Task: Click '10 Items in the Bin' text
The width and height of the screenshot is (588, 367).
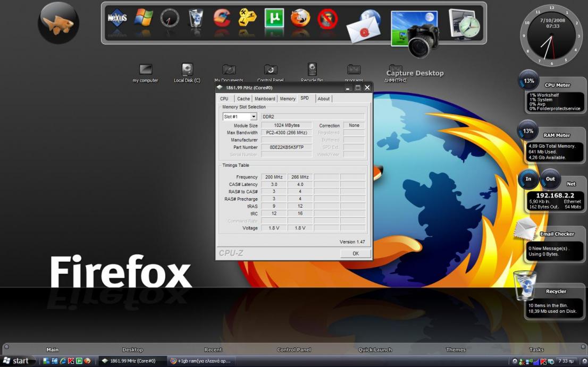Action: 548,305
